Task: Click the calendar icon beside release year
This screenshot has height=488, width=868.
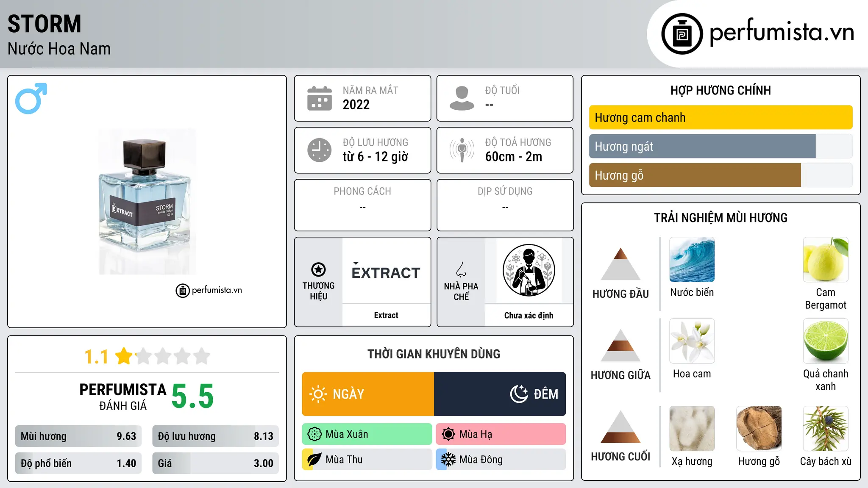Action: tap(320, 98)
